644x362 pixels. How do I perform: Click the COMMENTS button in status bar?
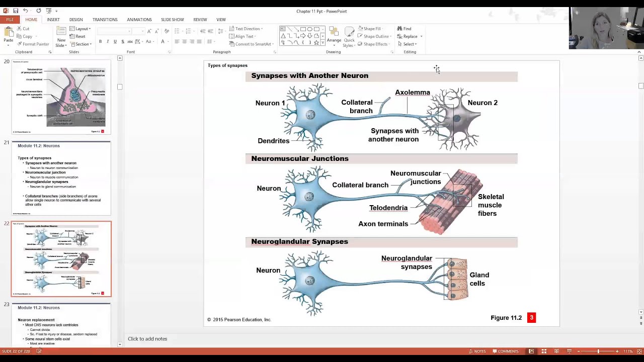(x=506, y=351)
